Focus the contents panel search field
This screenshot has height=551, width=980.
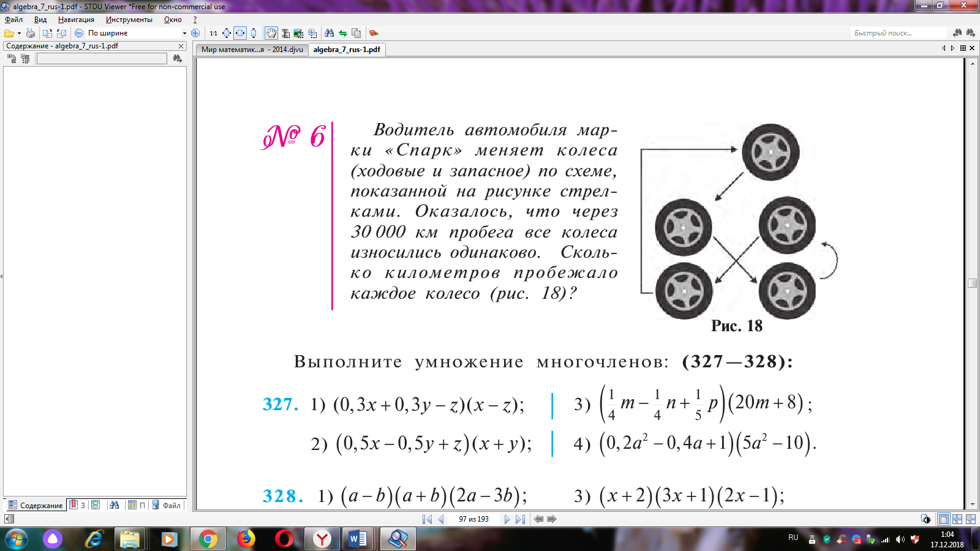pyautogui.click(x=102, y=59)
